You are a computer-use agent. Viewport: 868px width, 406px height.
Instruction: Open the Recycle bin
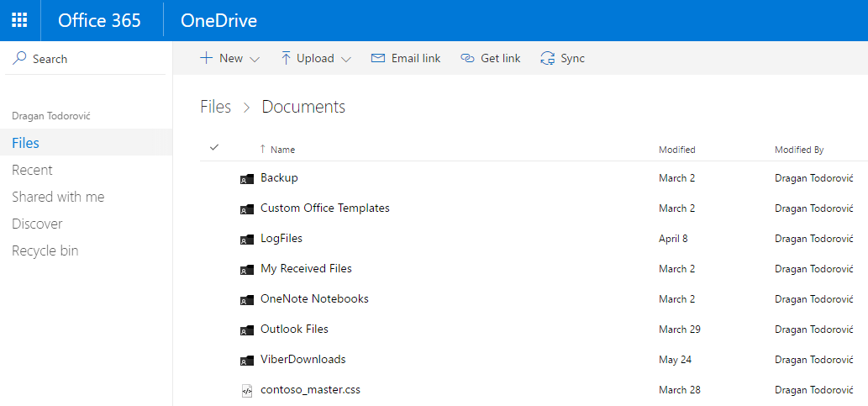point(45,250)
